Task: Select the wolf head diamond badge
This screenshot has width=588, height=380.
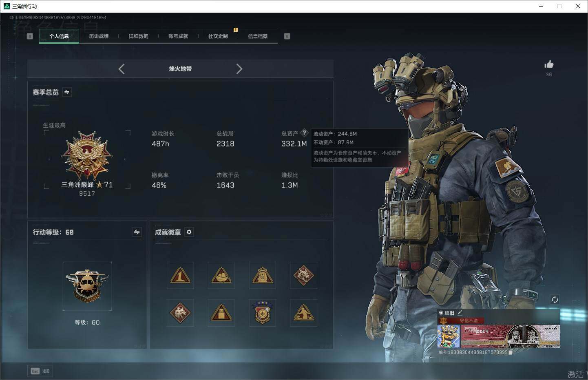Action: [180, 313]
